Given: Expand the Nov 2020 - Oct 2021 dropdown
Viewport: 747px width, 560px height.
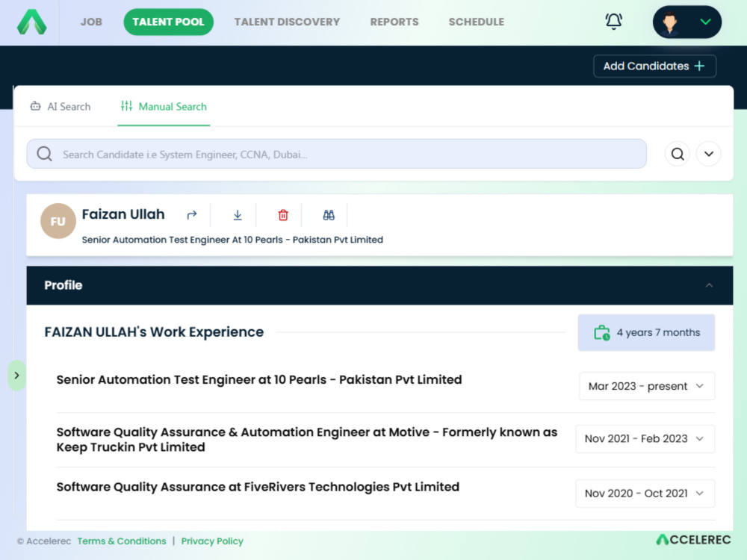Looking at the screenshot, I should 645,494.
